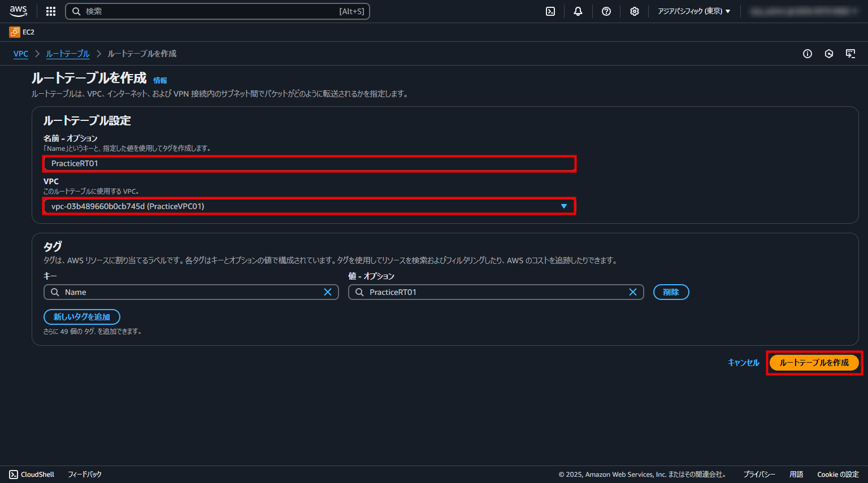Click the EC2 service shortcut icon
This screenshot has height=483, width=868.
(15, 32)
